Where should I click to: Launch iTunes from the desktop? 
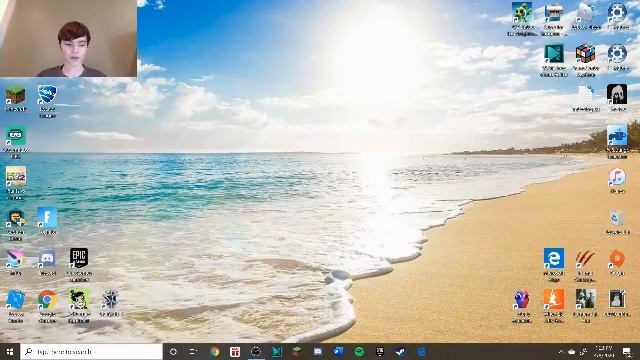pyautogui.click(x=617, y=180)
